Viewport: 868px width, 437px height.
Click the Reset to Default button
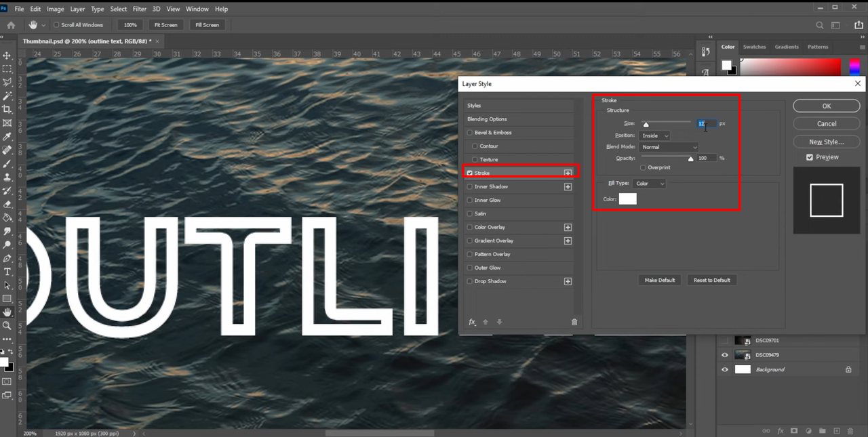point(712,280)
